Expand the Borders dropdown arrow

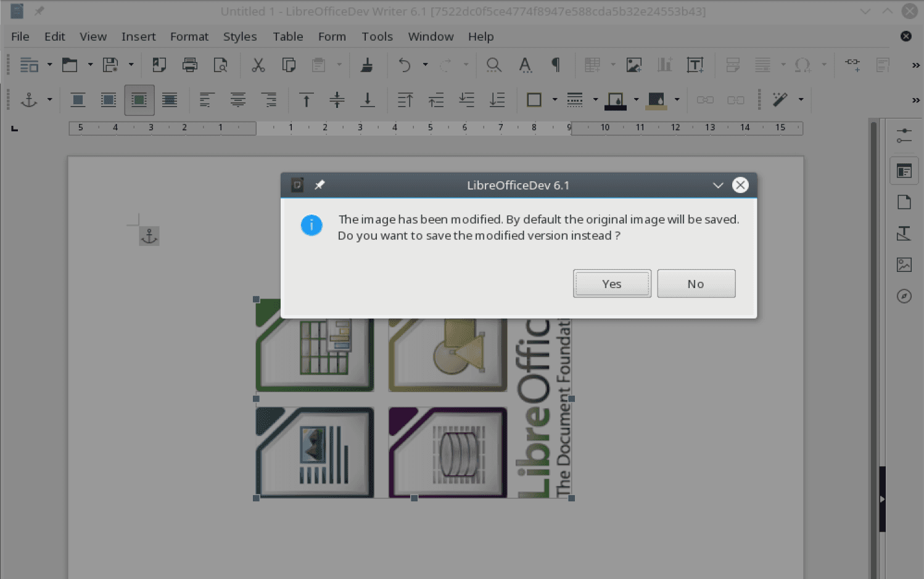(x=555, y=100)
